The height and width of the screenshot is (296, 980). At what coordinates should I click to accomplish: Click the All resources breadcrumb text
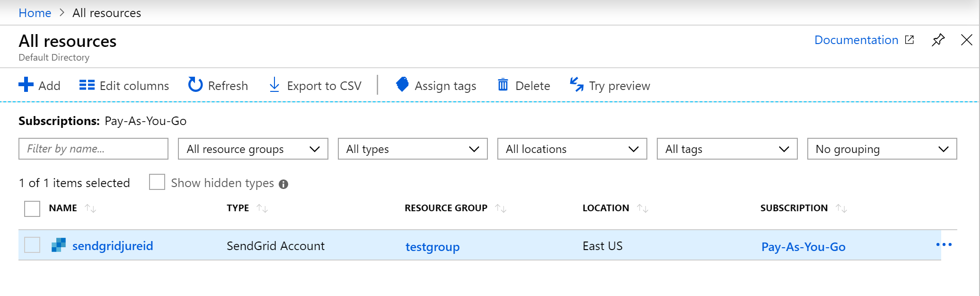(107, 13)
